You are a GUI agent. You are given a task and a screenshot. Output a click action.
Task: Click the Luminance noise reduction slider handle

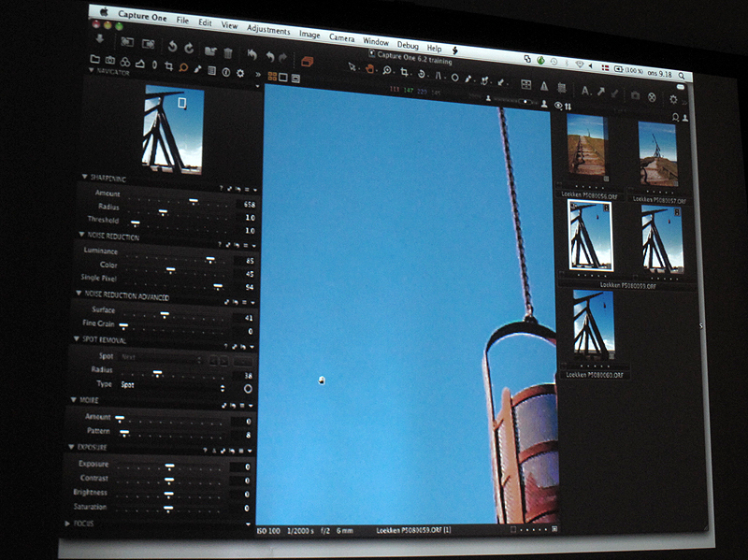click(x=209, y=259)
